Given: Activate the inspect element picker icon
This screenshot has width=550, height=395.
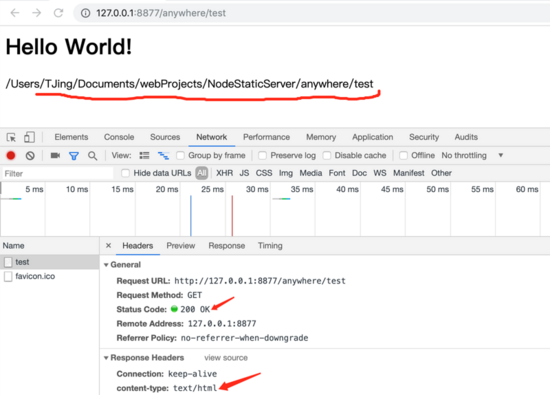Looking at the screenshot, I should point(11,137).
